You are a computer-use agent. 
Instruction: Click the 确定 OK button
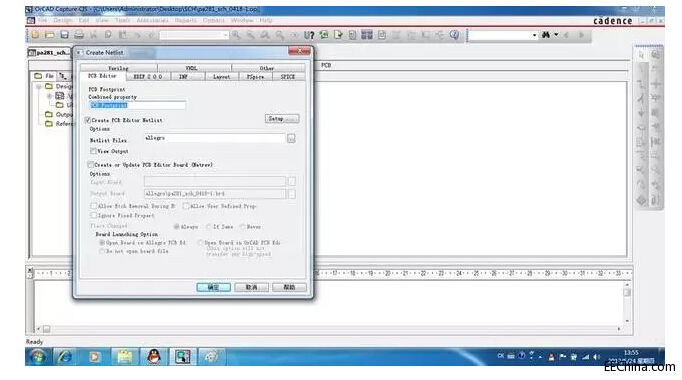(213, 287)
